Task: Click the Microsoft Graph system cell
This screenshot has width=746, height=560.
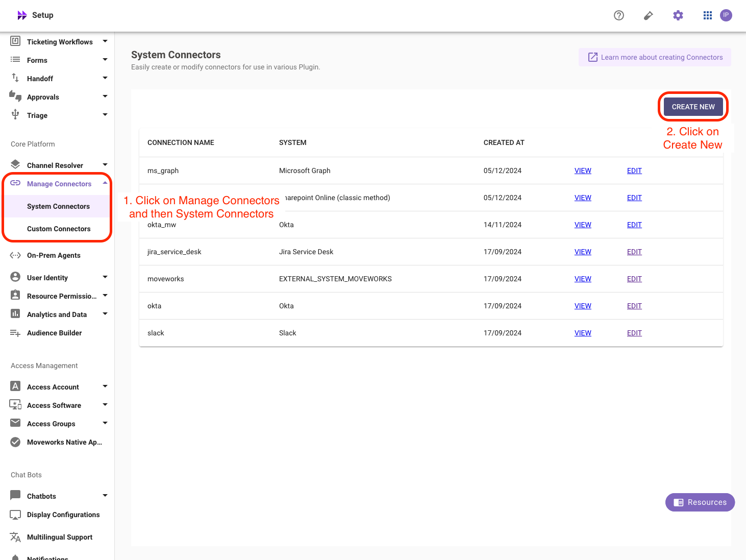Action: tap(305, 171)
